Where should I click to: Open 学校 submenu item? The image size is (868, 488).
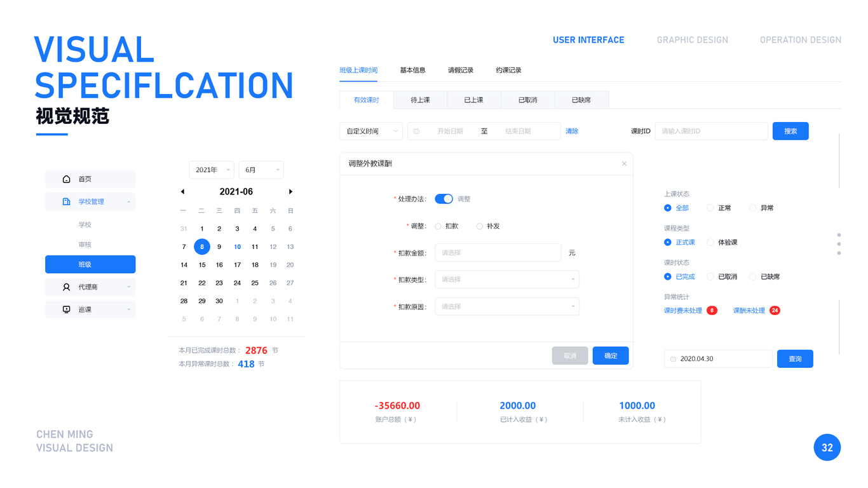(85, 224)
